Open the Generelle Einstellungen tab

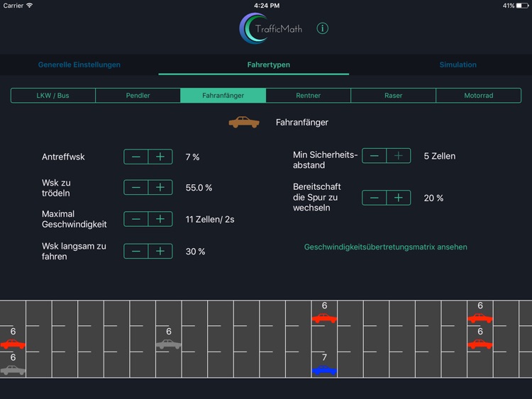[79, 64]
